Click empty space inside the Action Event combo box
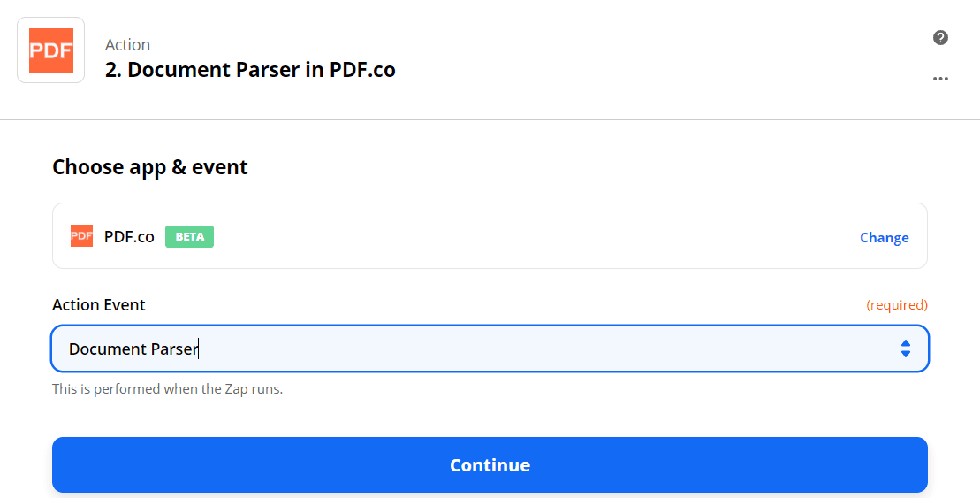Viewport: 980px width, 498px height. [x=530, y=349]
